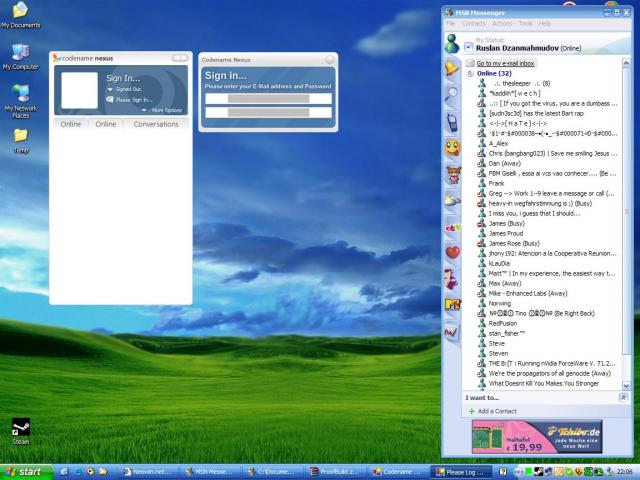Select contact Steven in the list
The image size is (640, 480).
[498, 353]
